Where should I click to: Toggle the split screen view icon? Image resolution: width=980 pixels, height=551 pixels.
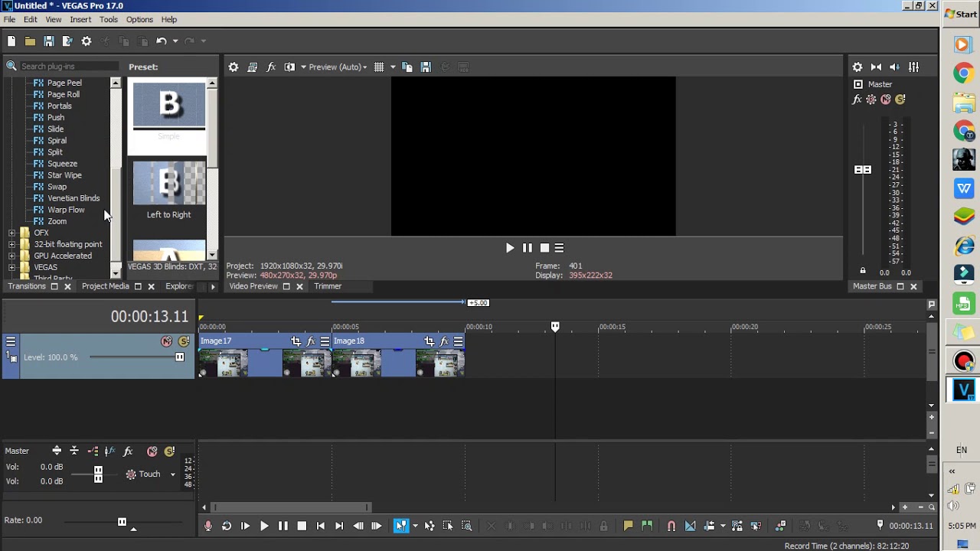click(x=289, y=67)
